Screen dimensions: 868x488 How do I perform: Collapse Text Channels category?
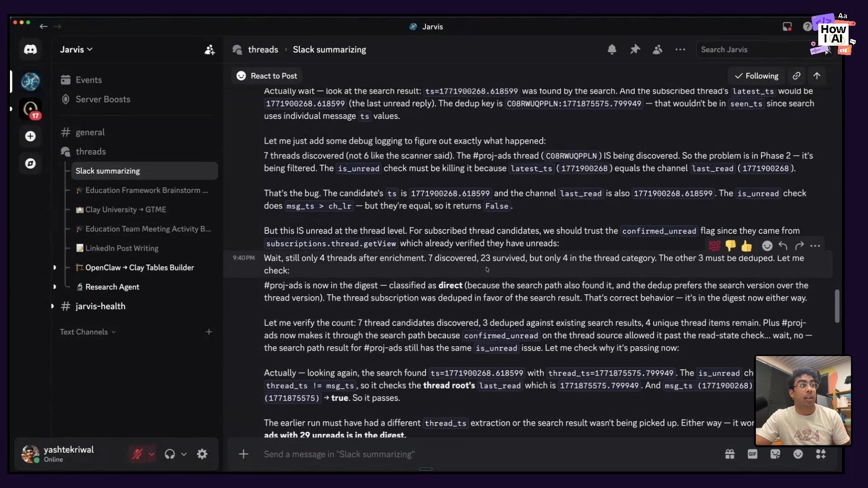(88, 332)
